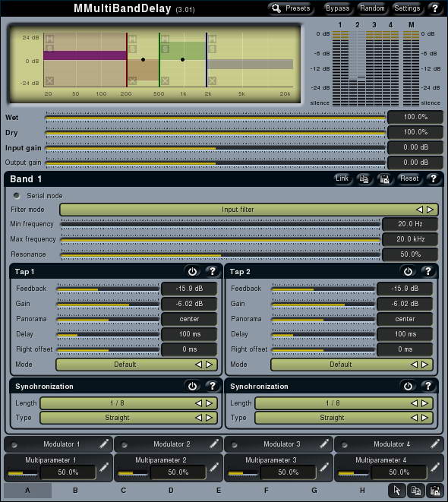Image resolution: width=448 pixels, height=502 pixels.
Task: Open Tap 1 help question mark
Action: click(213, 271)
